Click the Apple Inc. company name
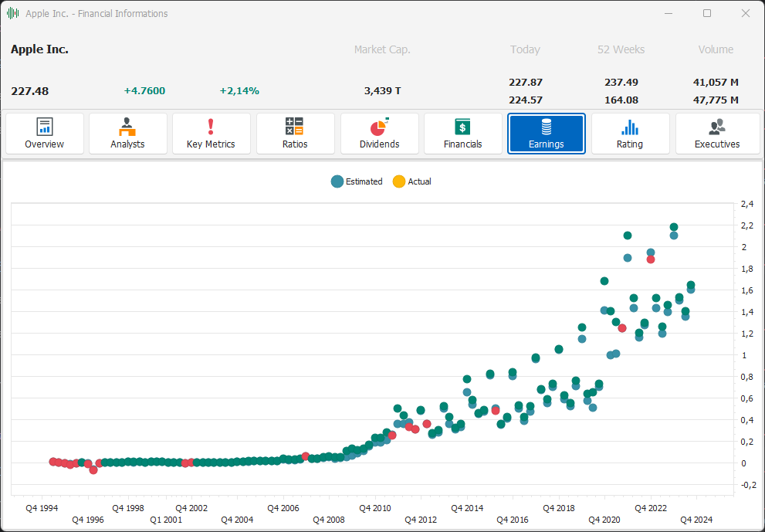Viewport: 765px width, 532px height. coord(39,49)
